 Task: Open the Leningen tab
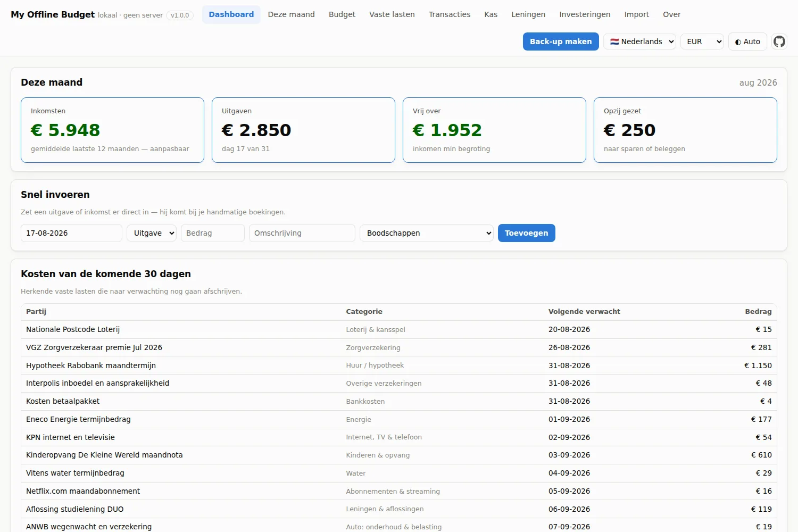tap(528, 14)
